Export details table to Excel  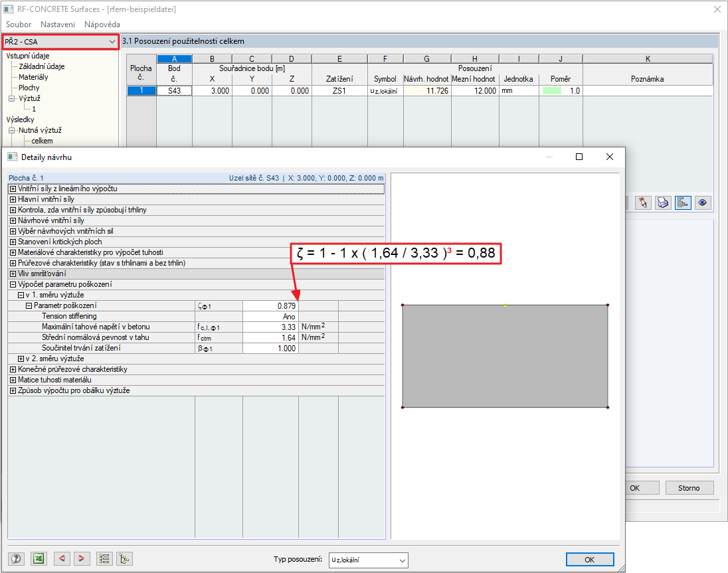pos(39,558)
